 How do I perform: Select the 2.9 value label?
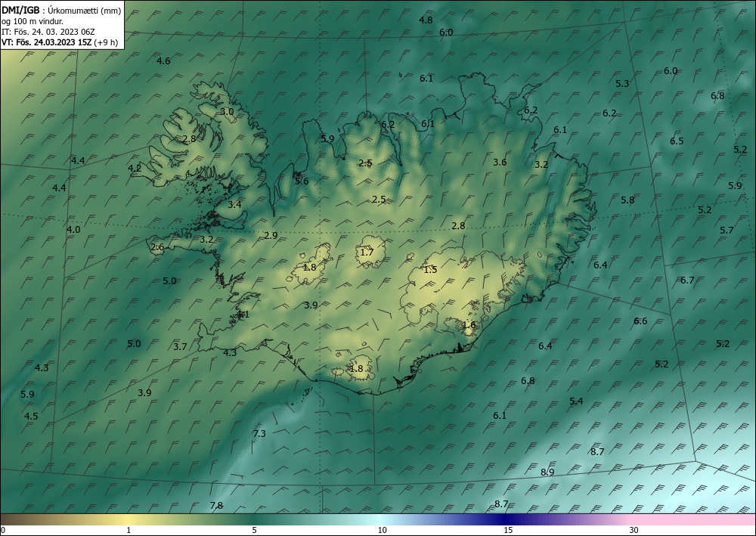tap(271, 236)
